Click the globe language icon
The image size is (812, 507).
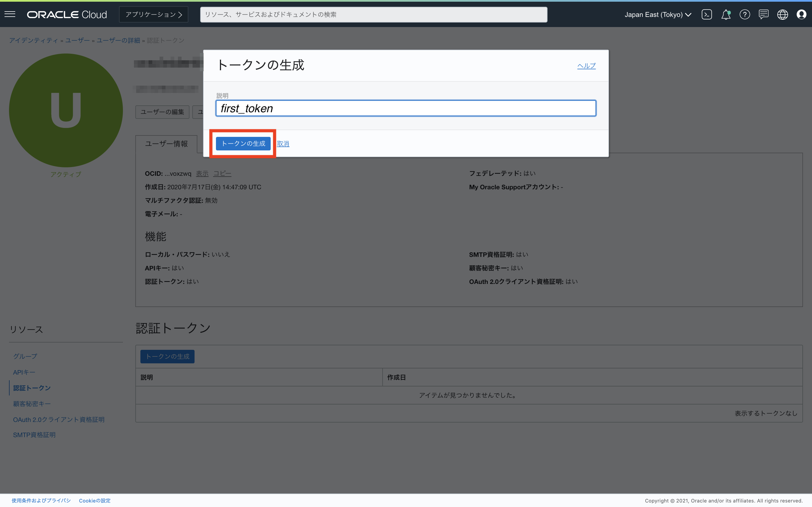coord(782,14)
